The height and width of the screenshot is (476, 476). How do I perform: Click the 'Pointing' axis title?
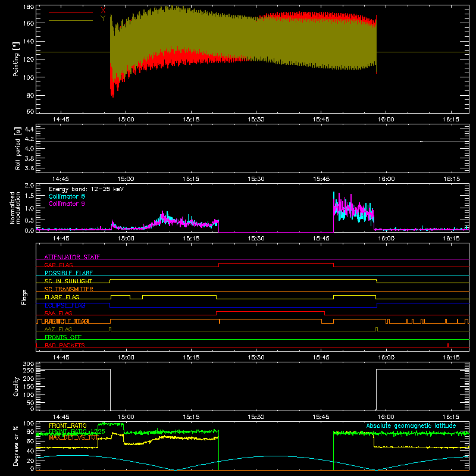(x=16, y=59)
